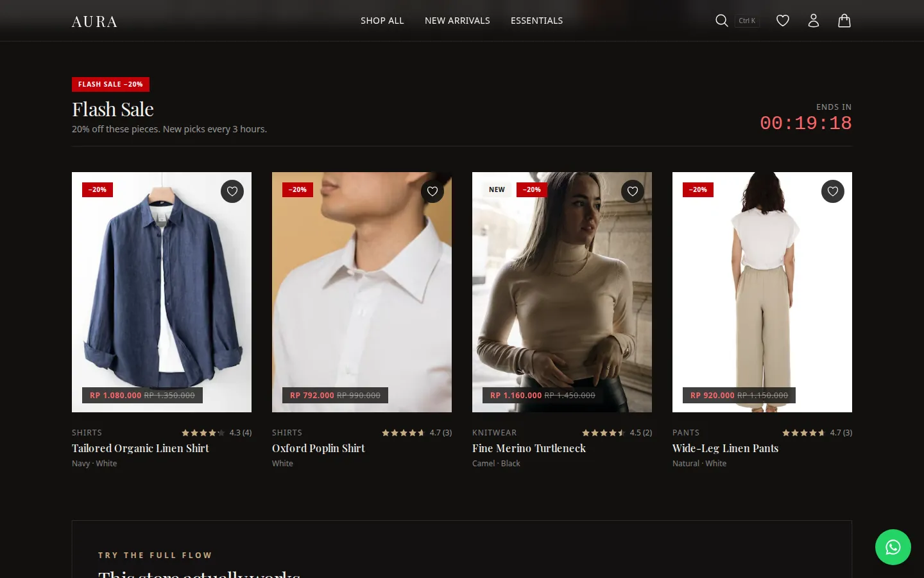Click the red FLASH SALE -20% badge
924x578 pixels.
tap(110, 84)
